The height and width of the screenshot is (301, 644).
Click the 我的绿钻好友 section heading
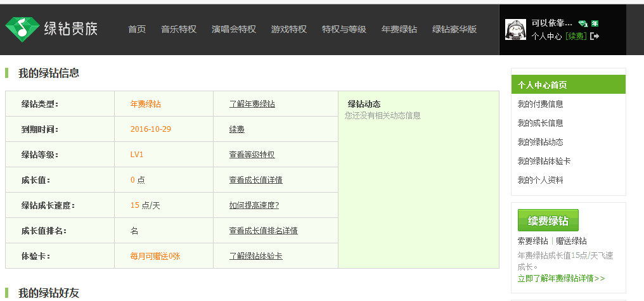pos(48,293)
